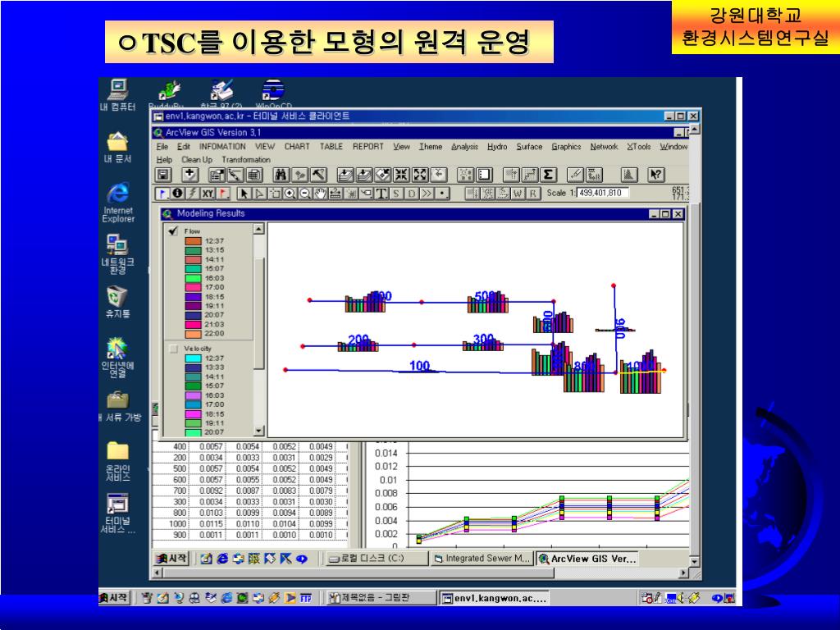Viewport: 840px width, 630px height.
Task: Select the XY coordinate tool
Action: click(208, 194)
